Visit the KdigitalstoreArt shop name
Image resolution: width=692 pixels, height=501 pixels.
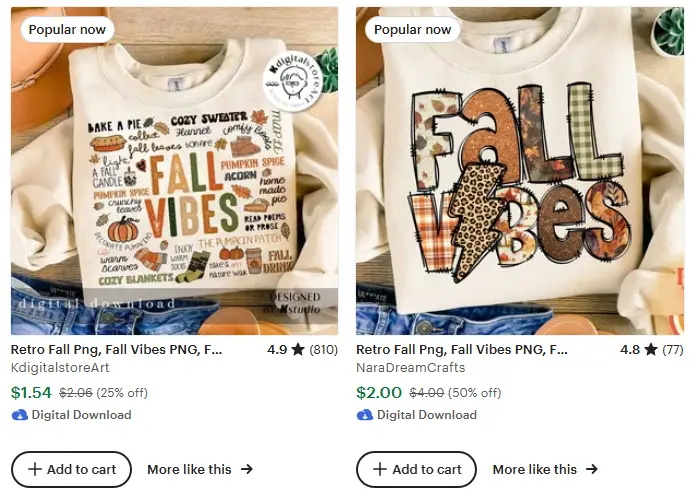(60, 368)
